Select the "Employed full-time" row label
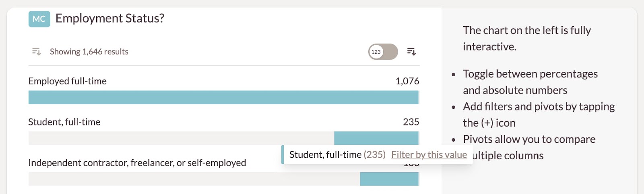The width and height of the screenshot is (644, 194). coord(68,81)
